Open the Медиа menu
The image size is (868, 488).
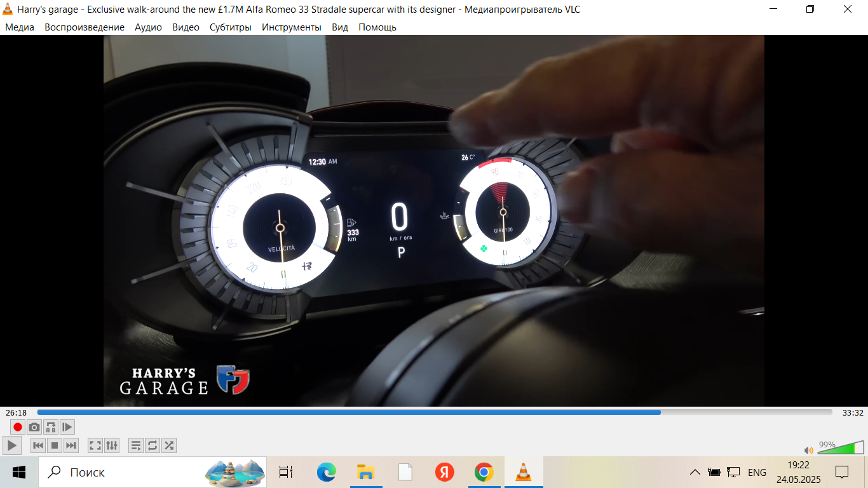point(20,27)
